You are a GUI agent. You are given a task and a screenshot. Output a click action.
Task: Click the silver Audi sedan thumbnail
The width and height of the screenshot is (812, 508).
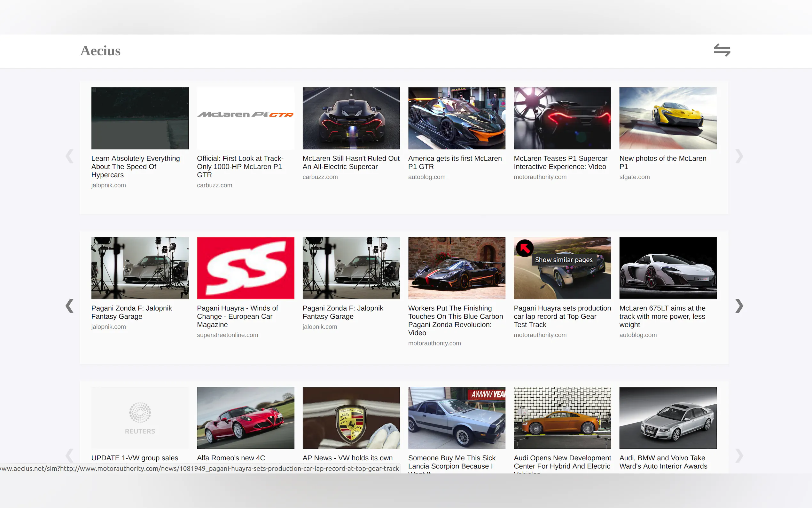pyautogui.click(x=668, y=418)
